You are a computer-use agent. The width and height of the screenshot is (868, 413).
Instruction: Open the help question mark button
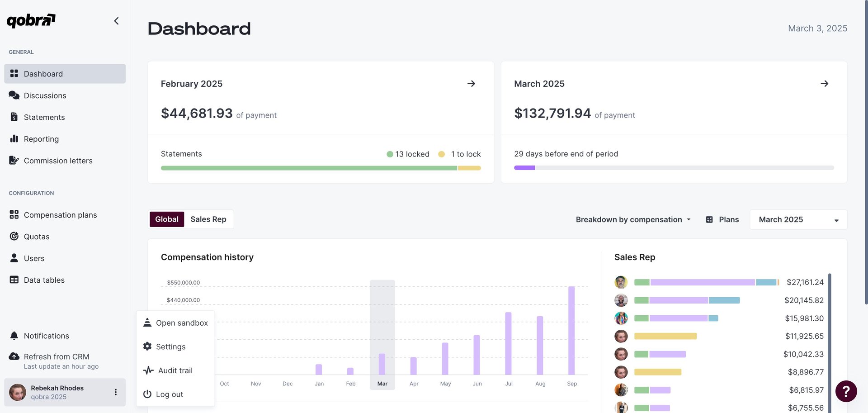(846, 391)
